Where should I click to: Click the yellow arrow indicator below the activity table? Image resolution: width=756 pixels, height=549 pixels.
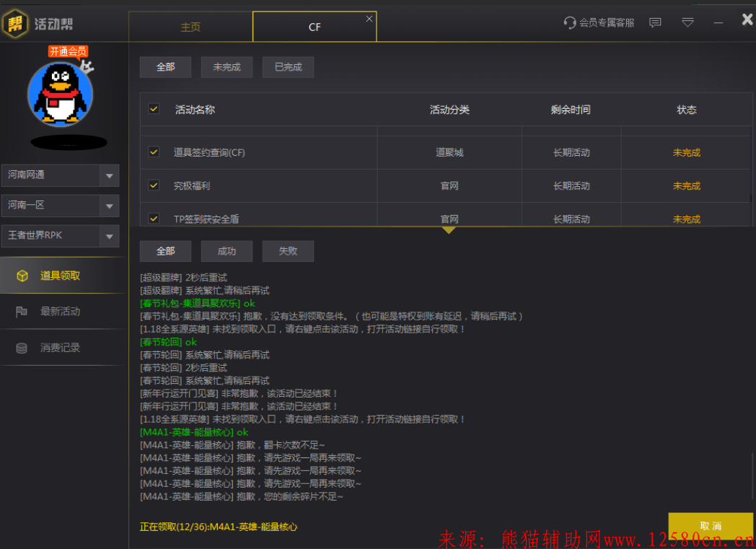(x=449, y=229)
